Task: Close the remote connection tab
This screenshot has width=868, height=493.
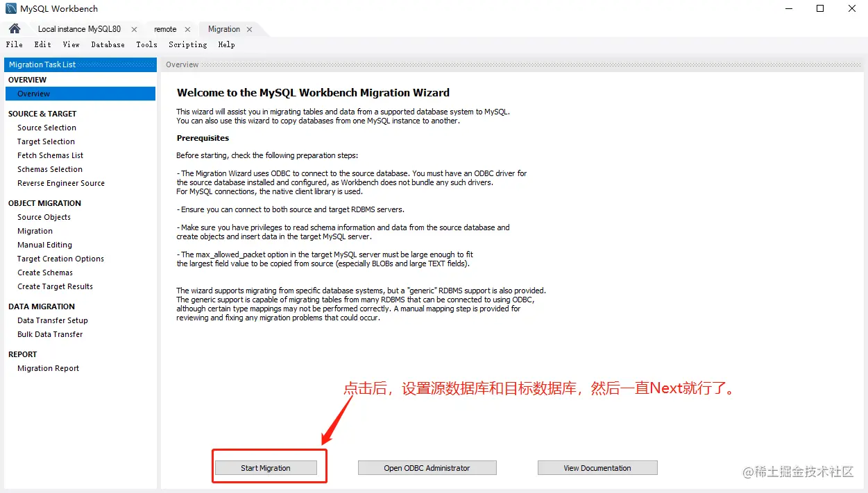Action: tap(187, 30)
